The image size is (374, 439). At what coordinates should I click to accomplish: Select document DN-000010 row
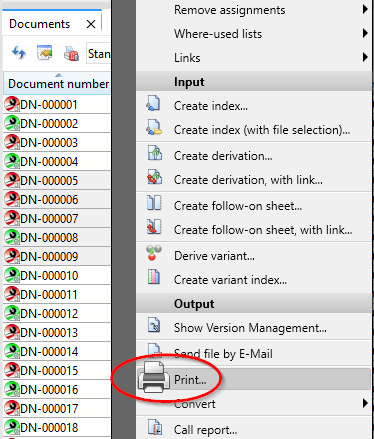tap(57, 275)
